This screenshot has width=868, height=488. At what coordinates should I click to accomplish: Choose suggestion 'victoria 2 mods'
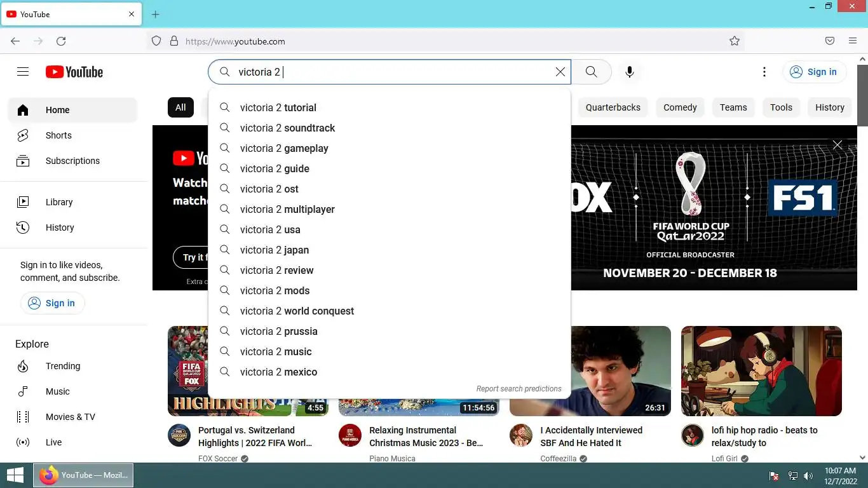click(389, 290)
